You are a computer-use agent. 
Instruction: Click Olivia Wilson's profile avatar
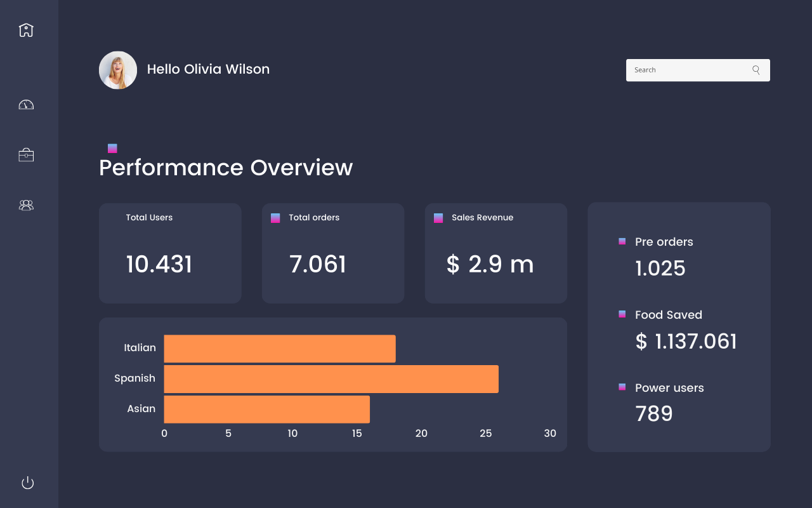point(118,70)
